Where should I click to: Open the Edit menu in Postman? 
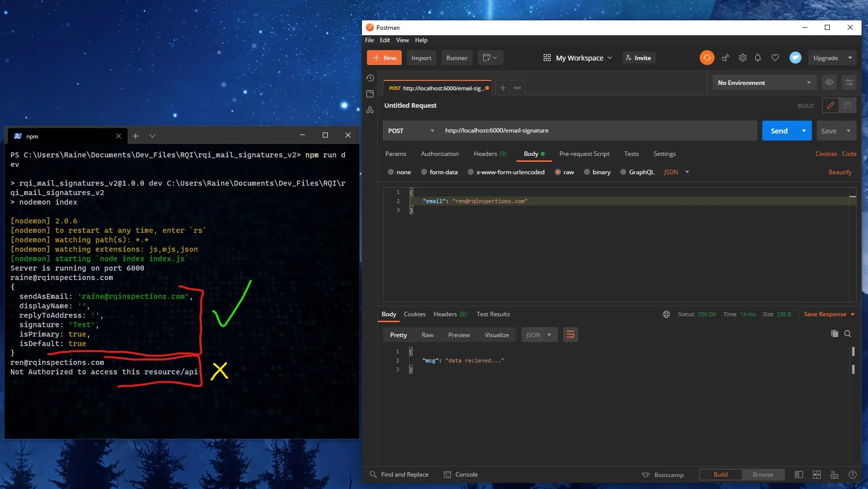click(x=385, y=40)
